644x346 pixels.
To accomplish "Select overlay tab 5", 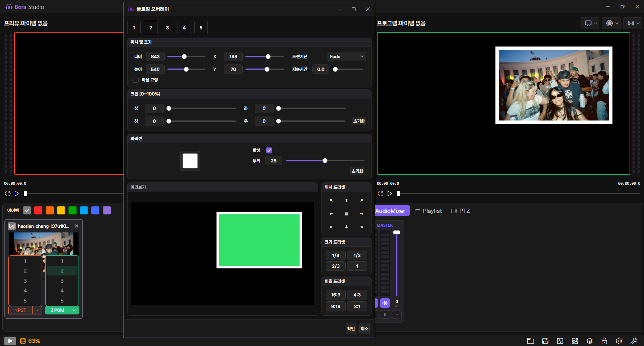I will (x=201, y=28).
